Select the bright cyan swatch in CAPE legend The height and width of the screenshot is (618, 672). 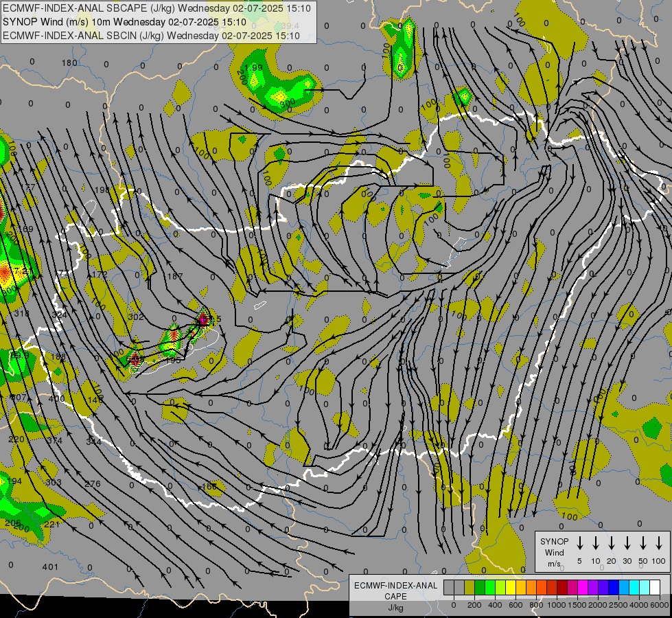[634, 588]
